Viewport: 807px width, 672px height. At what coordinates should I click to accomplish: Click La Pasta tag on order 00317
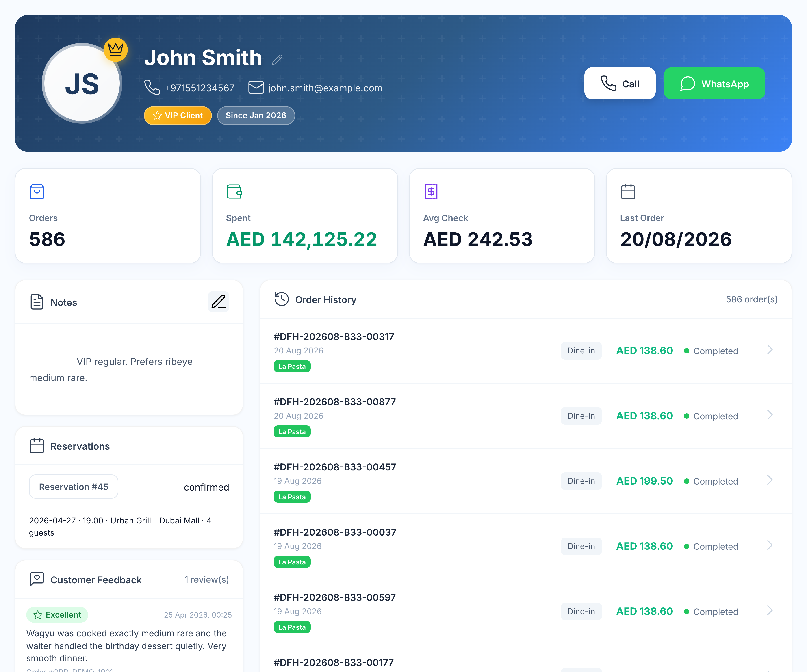(292, 366)
